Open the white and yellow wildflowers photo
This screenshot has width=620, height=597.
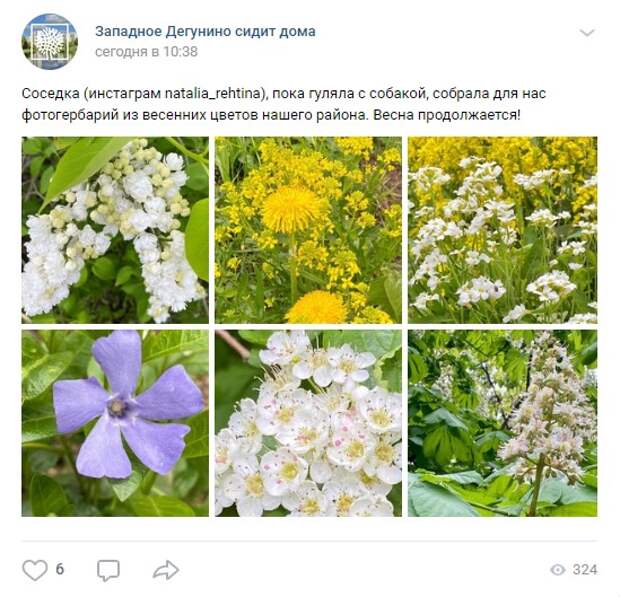tap(503, 230)
